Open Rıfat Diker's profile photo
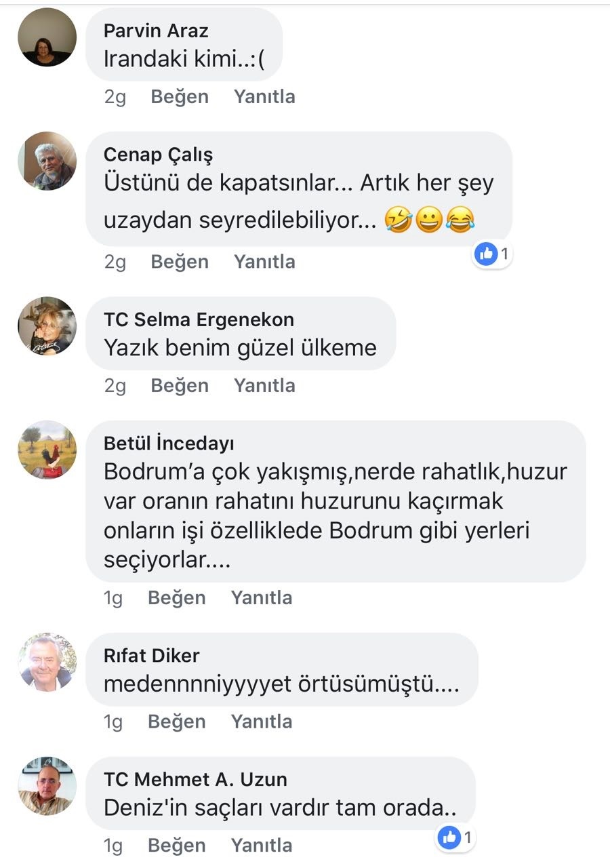 47,662
